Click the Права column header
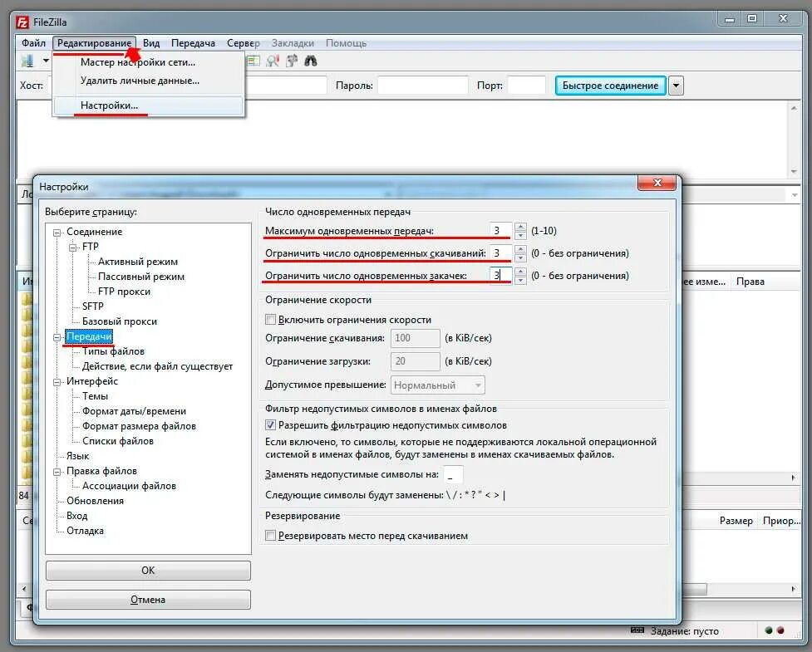 [x=750, y=282]
